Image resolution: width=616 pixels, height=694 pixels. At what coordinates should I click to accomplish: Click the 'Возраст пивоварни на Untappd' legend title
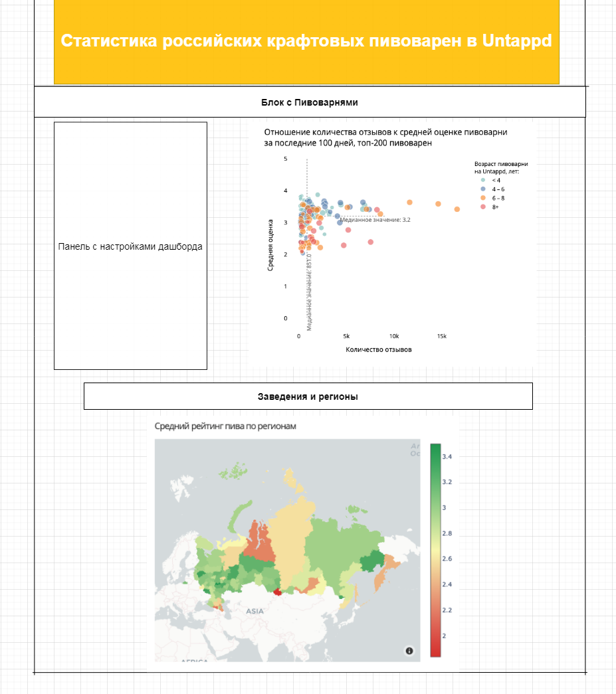tap(501, 167)
